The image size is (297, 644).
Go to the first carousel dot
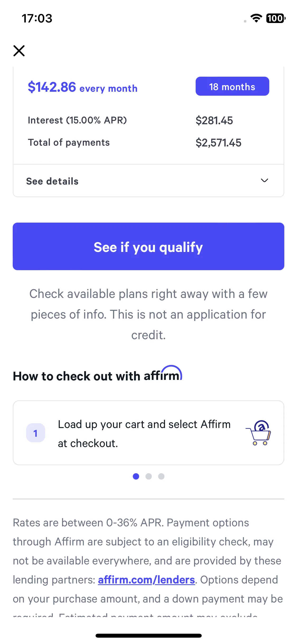coord(136,476)
